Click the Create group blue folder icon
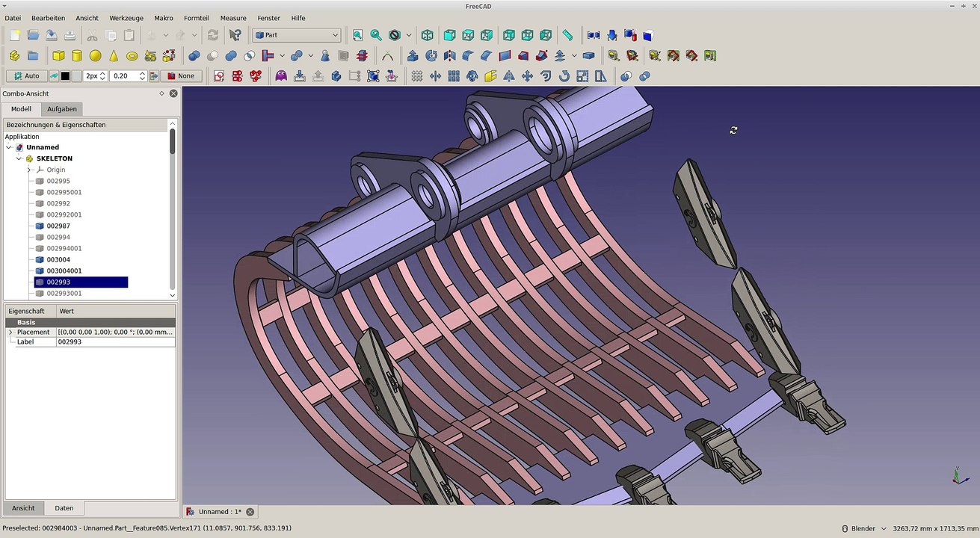This screenshot has height=538, width=980. [33, 55]
